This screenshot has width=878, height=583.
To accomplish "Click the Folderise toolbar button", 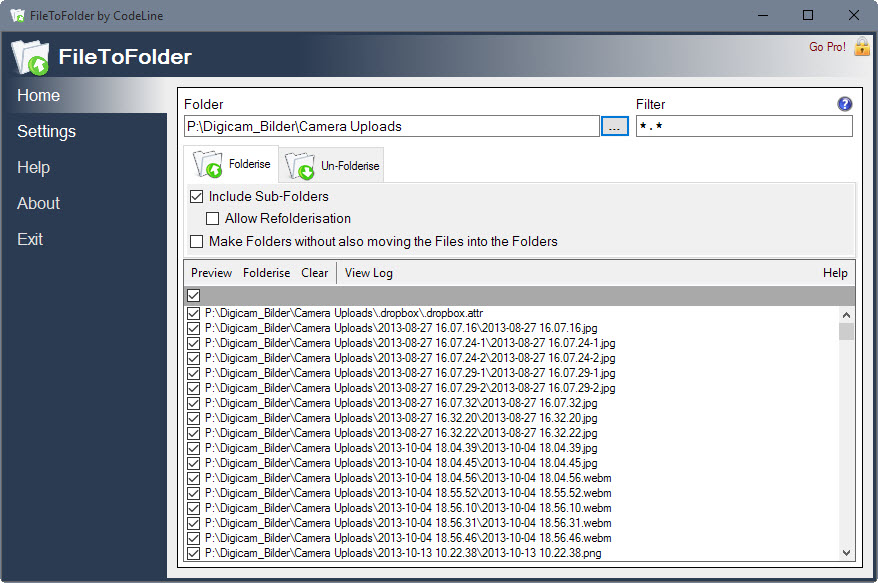I will 267,273.
